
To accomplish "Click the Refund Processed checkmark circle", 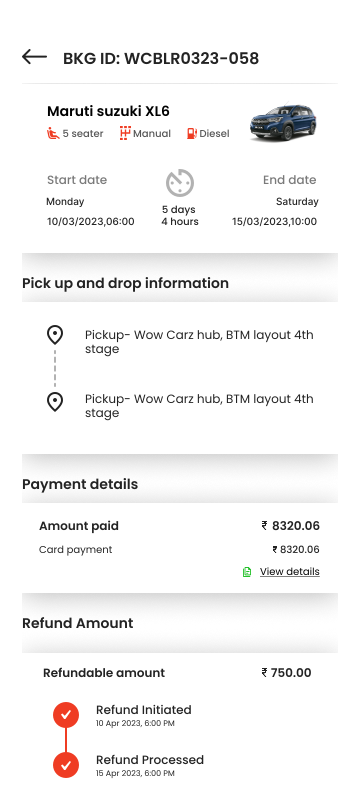I will point(66,765).
